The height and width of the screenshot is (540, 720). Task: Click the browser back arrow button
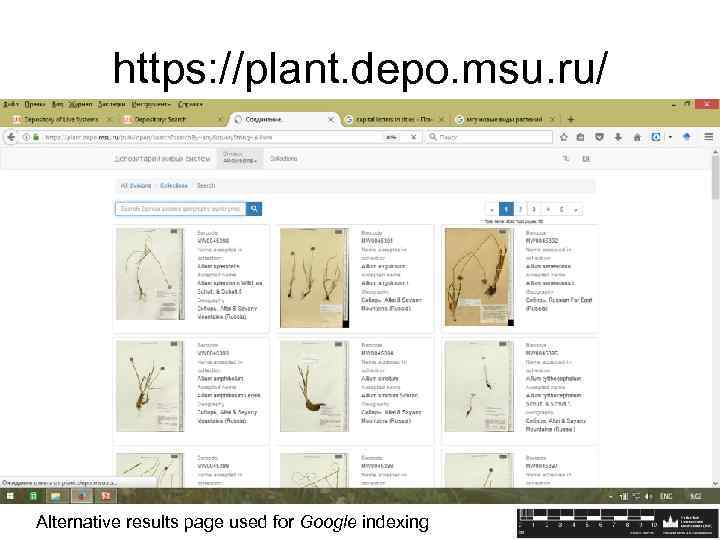pyautogui.click(x=11, y=137)
